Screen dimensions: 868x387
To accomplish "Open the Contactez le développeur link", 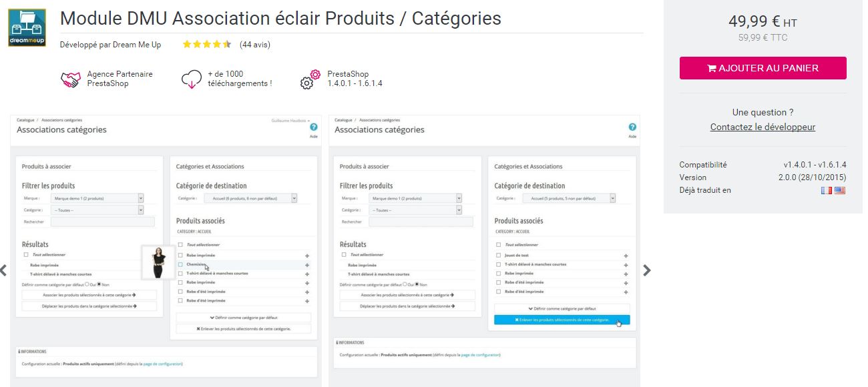I will 763,127.
